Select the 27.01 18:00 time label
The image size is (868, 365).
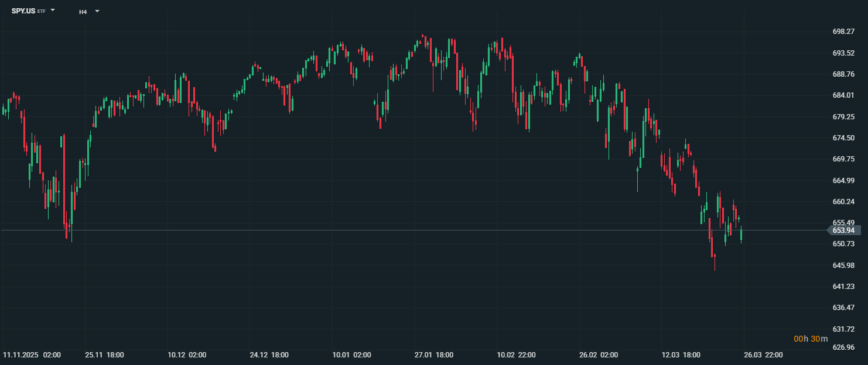(434, 355)
